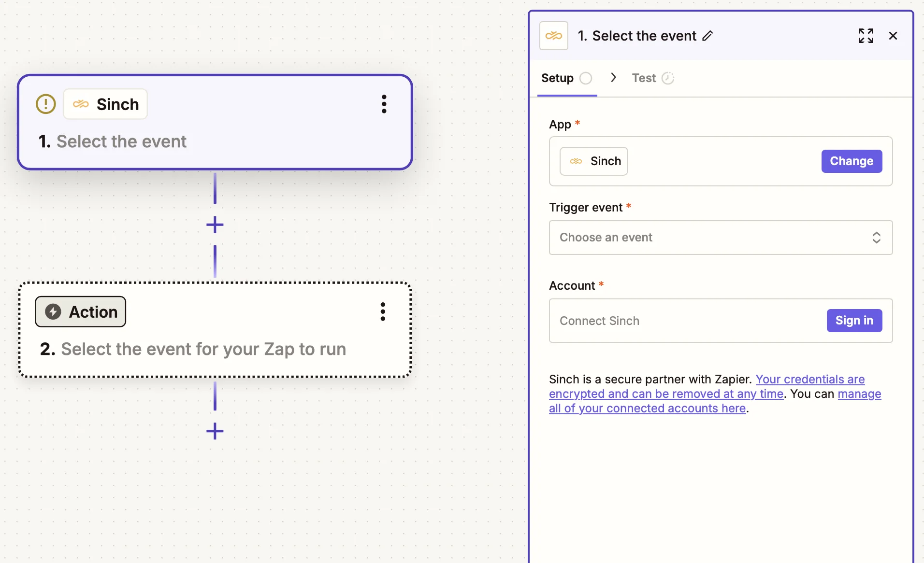The height and width of the screenshot is (563, 924).
Task: Click the Setup status circle indicator
Action: [x=586, y=78]
